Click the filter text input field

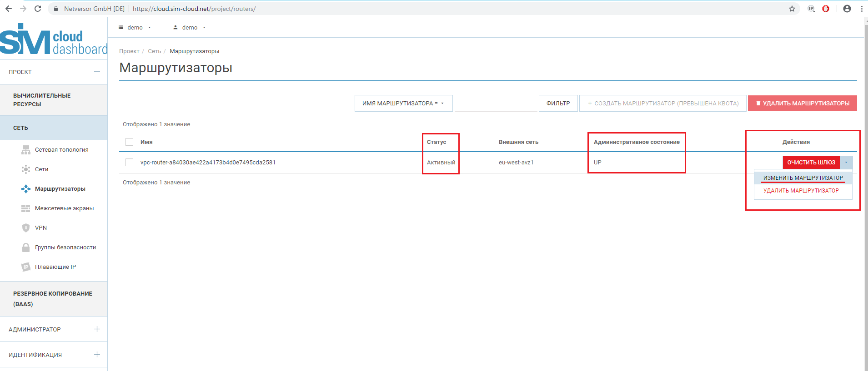coord(496,104)
